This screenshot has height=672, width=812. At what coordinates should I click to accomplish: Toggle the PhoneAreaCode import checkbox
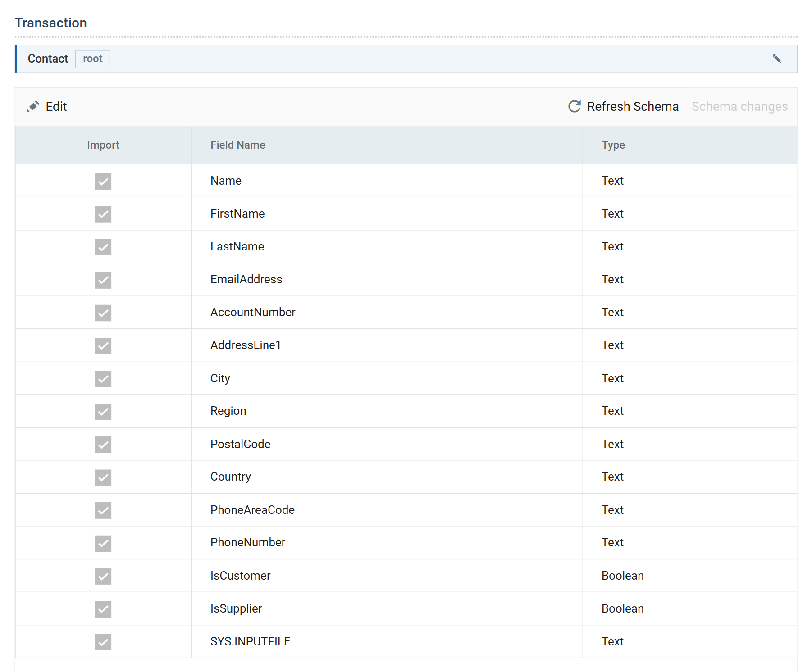103,510
